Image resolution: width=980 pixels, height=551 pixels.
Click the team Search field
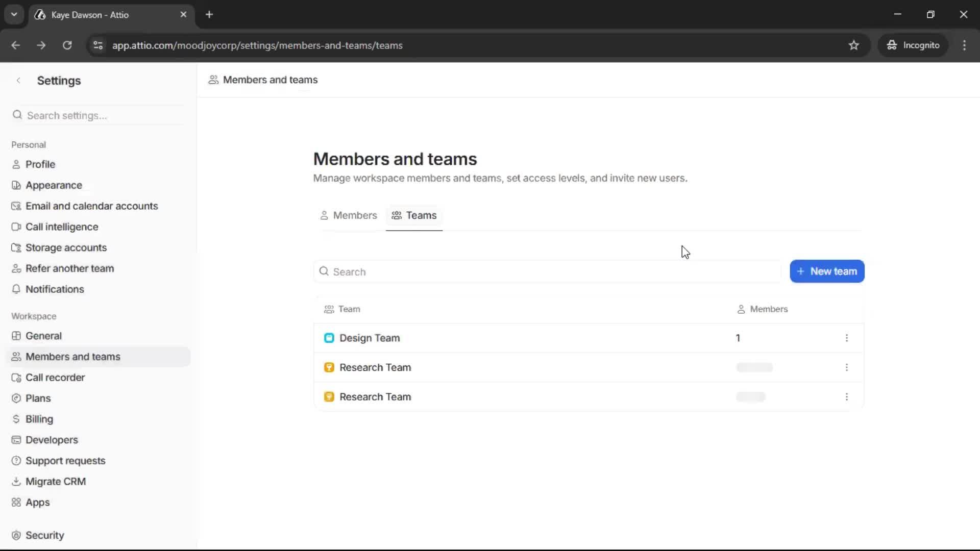coord(546,271)
